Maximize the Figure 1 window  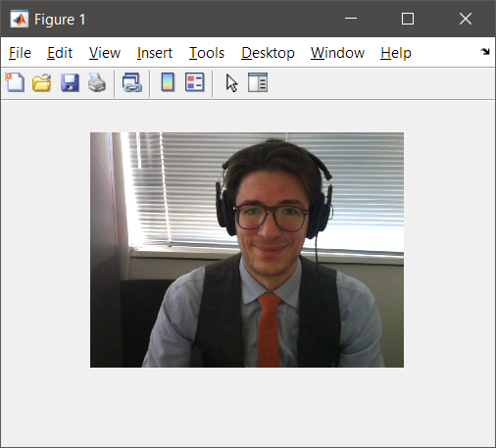click(x=408, y=19)
